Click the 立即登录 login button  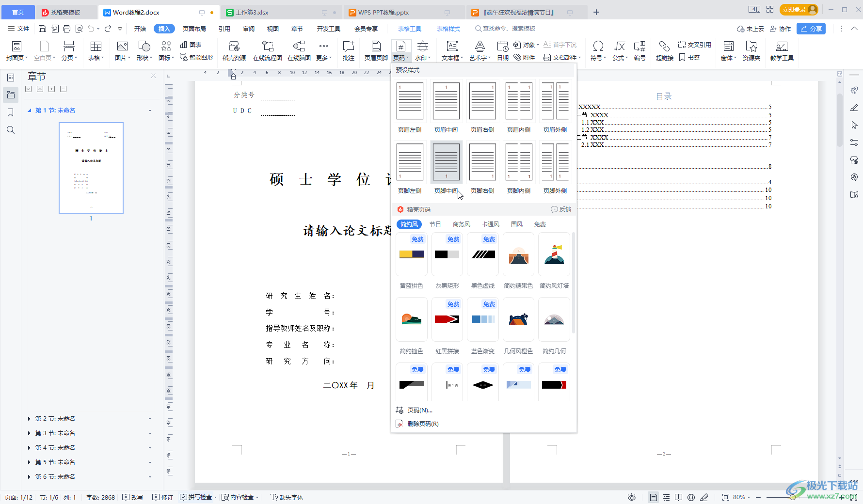[799, 10]
